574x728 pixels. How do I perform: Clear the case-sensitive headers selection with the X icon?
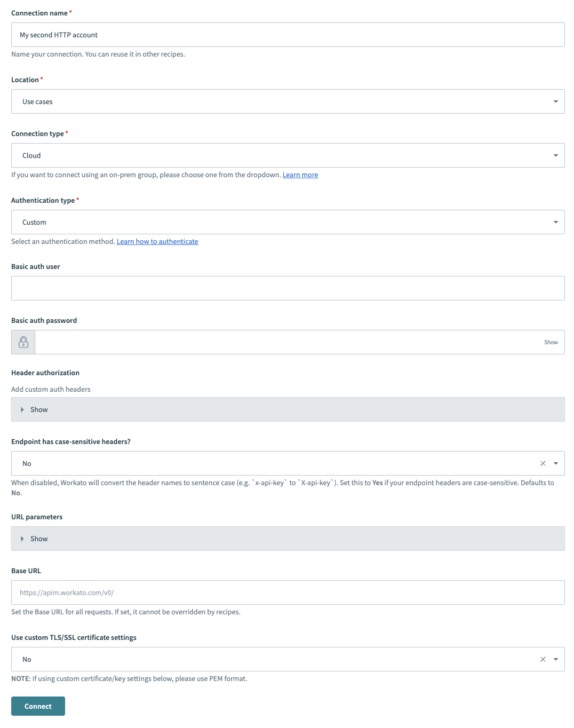543,463
